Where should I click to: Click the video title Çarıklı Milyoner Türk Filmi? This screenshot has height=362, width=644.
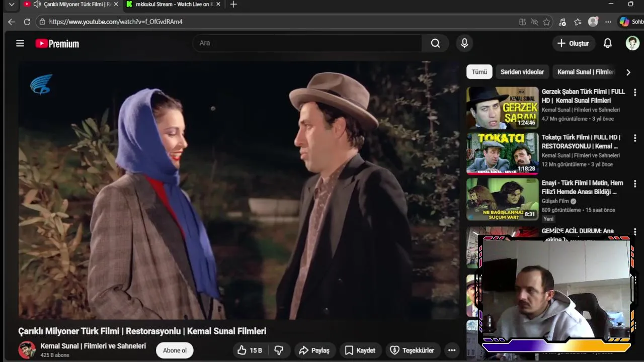[142, 331]
